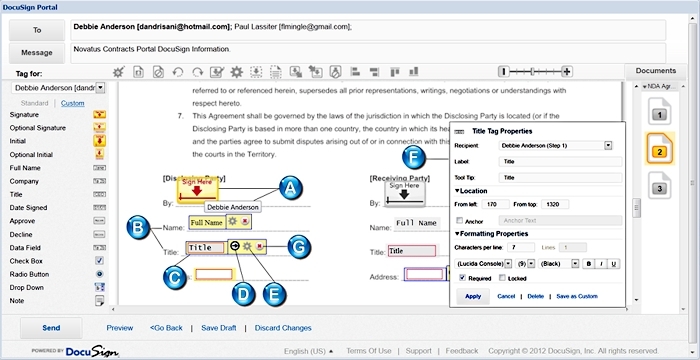
Task: Click the undo arrow in toolbar
Action: [x=178, y=72]
